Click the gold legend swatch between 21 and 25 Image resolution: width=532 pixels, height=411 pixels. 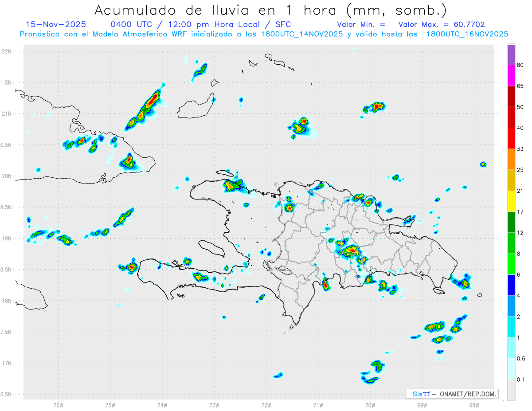[511, 180]
